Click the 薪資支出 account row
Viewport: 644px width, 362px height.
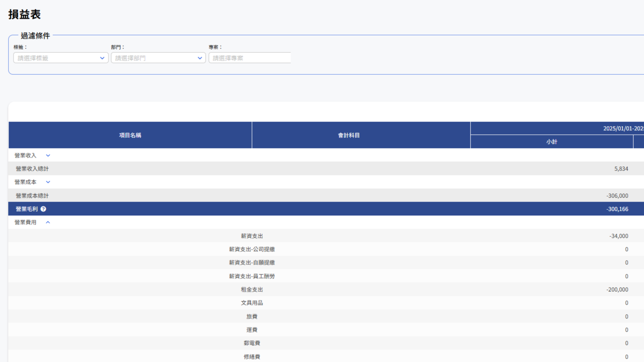click(252, 236)
